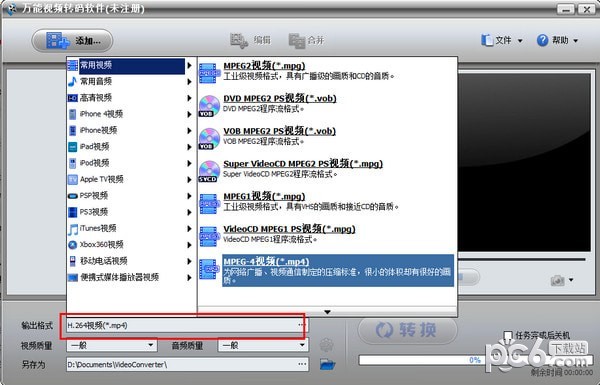Viewport: 600px width, 385px height.
Task: Click the down arrow to show more formats
Action: pyautogui.click(x=327, y=312)
